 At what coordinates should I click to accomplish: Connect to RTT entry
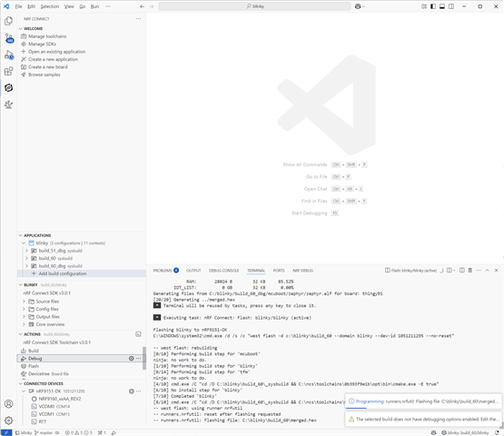[x=42, y=421]
